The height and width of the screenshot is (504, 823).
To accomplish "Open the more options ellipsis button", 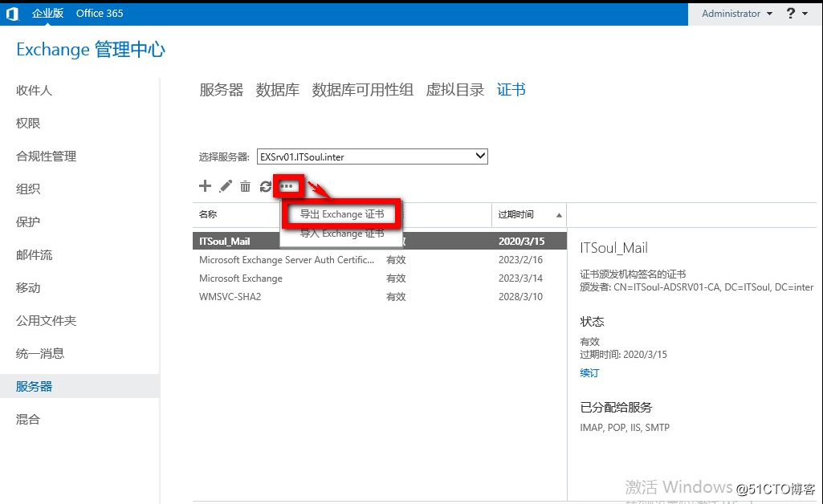I will tap(287, 186).
